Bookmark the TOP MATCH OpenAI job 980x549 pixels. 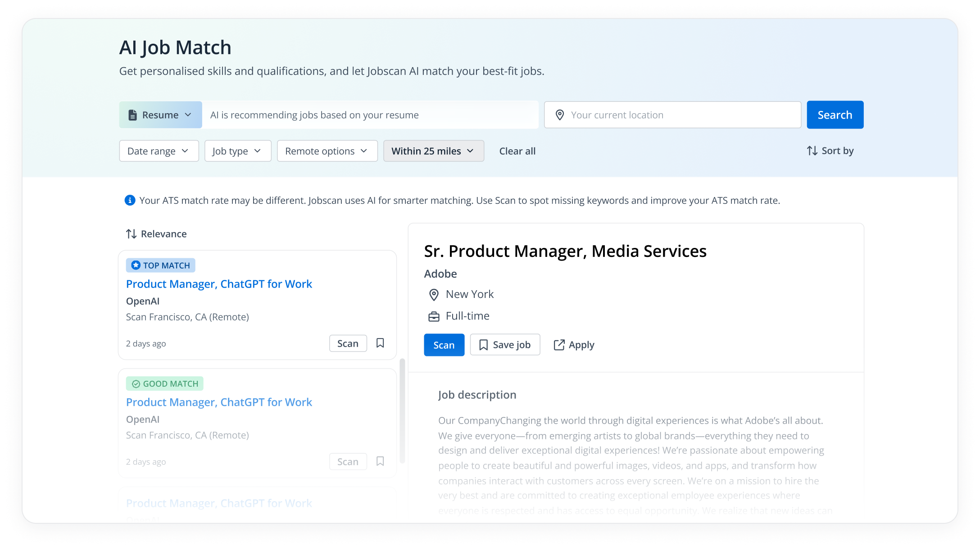(x=380, y=343)
